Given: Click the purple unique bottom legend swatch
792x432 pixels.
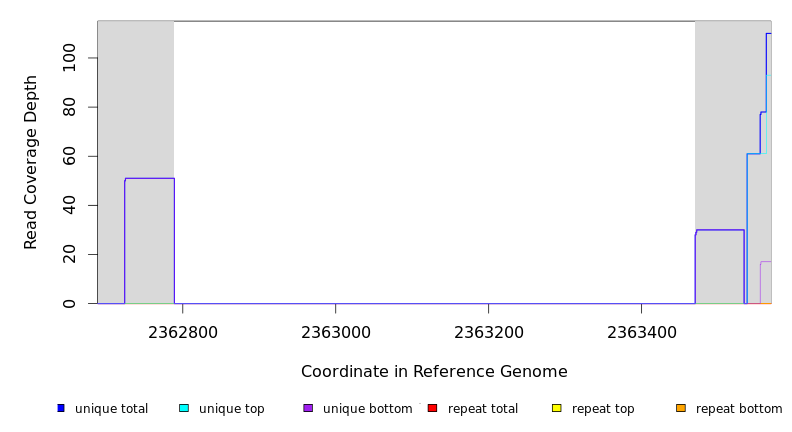Looking at the screenshot, I should [x=308, y=408].
